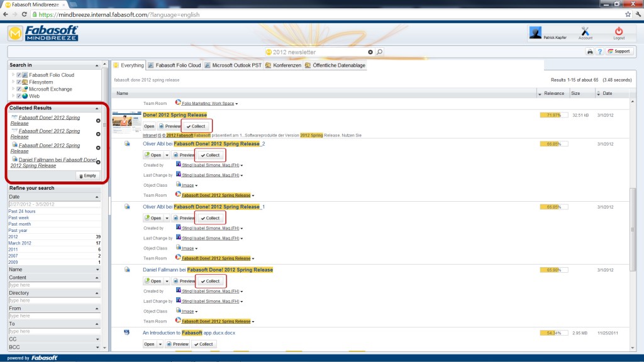The height and width of the screenshot is (362, 644).
Task: Click the Patrick Kapfer user avatar
Action: tap(535, 33)
